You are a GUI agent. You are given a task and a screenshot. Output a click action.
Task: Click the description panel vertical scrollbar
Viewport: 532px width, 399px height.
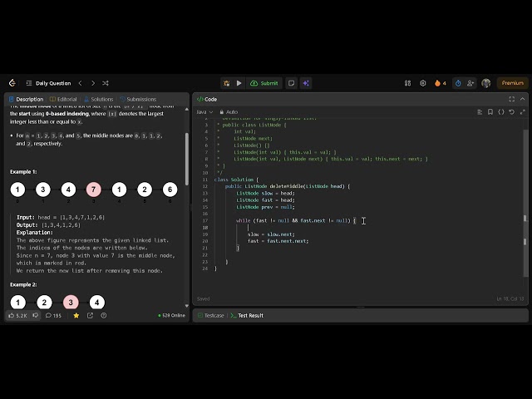[x=186, y=159]
